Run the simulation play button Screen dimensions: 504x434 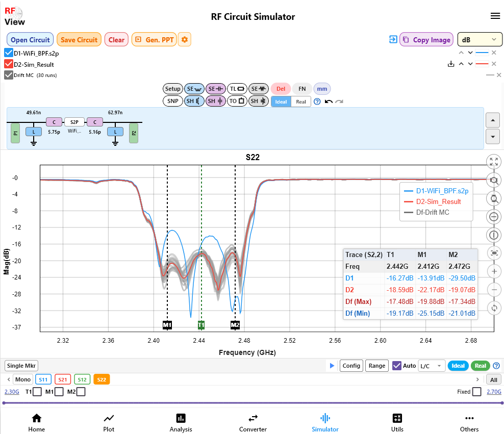332,366
